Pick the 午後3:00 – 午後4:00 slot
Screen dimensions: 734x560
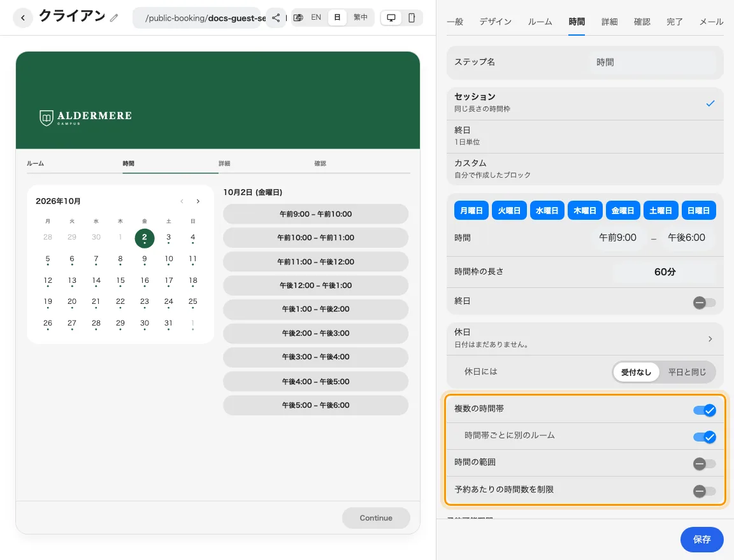315,357
